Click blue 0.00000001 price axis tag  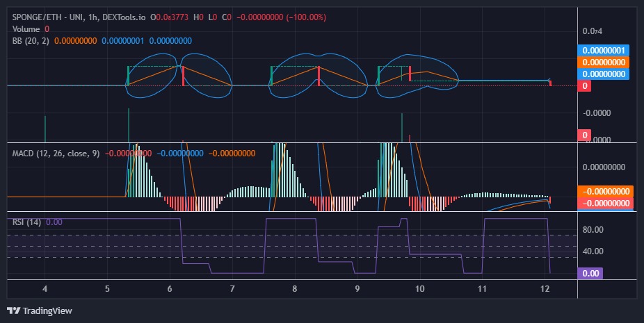coord(604,51)
